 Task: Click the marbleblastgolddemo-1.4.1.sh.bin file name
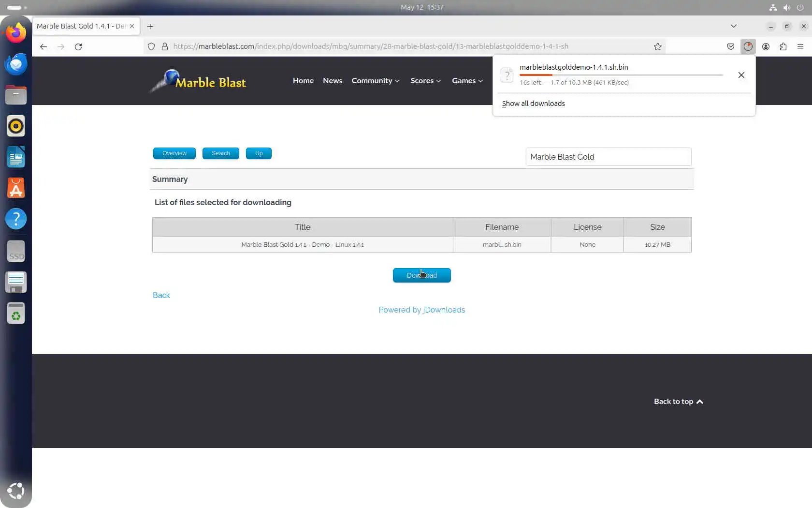pyautogui.click(x=574, y=67)
